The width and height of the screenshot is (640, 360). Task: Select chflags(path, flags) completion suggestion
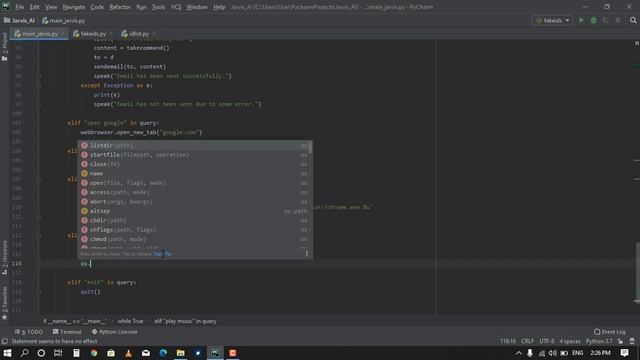194,230
